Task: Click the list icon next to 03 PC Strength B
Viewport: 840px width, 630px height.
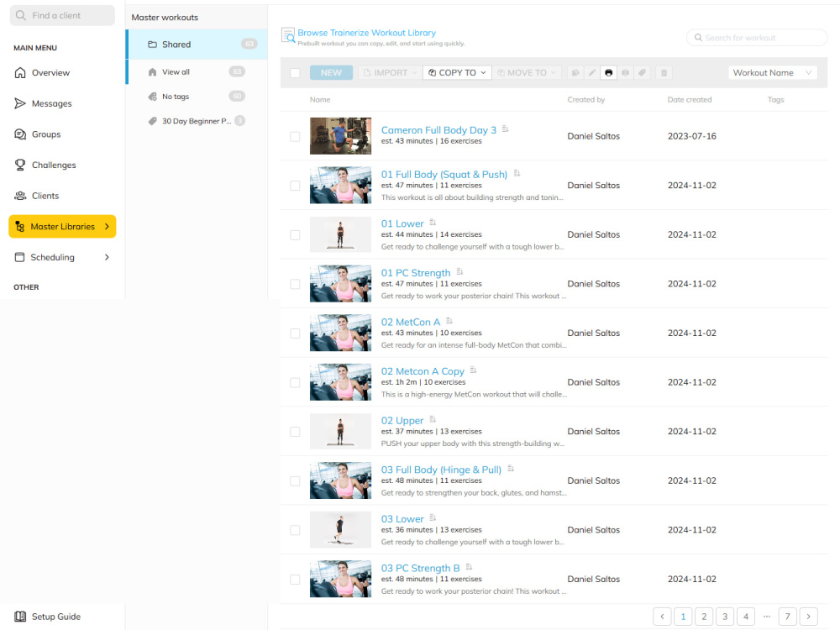Action: [x=469, y=567]
